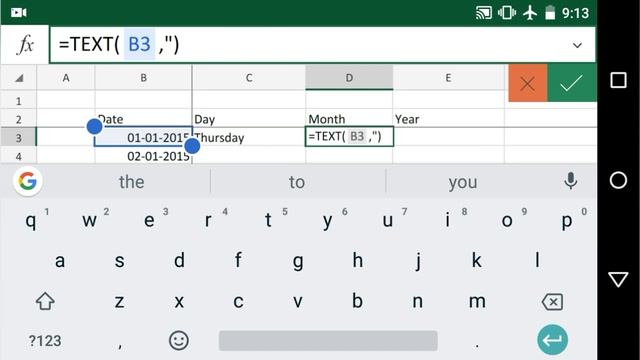This screenshot has width=640, height=360.
Task: Tap the fx function icon
Action: [x=25, y=44]
